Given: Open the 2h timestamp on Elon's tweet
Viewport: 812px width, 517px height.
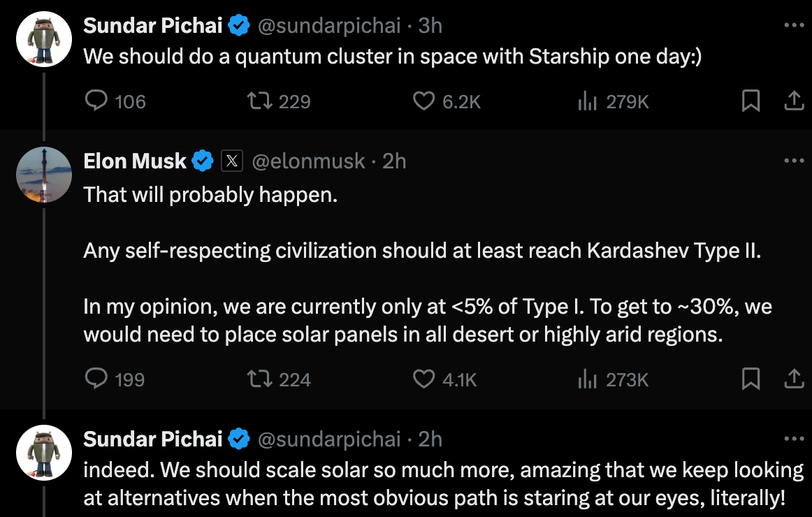Looking at the screenshot, I should 395,161.
